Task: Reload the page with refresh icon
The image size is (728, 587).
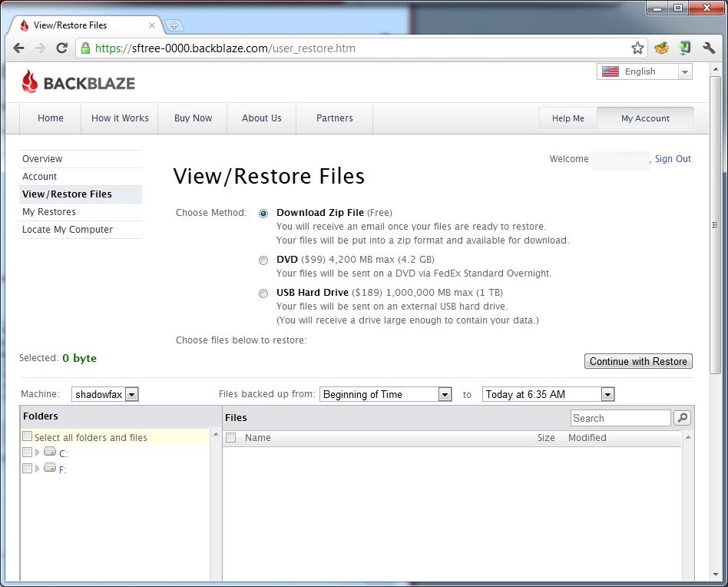Action: (61, 48)
